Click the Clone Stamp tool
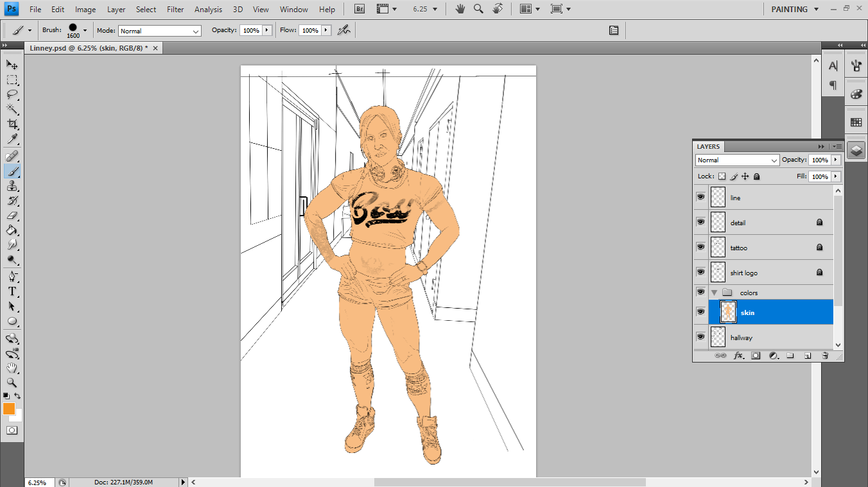Screen dimensions: 868x487 point(12,186)
